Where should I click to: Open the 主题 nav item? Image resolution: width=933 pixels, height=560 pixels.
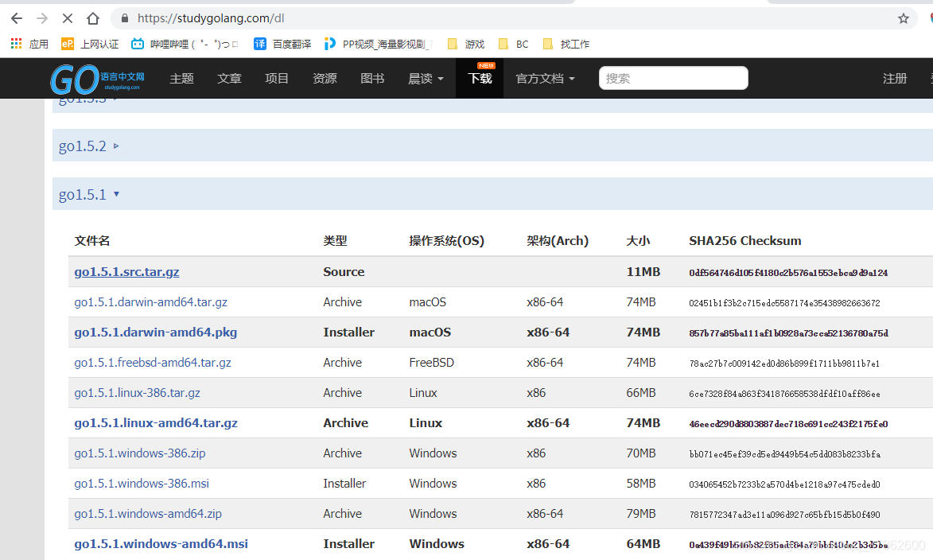coord(181,79)
